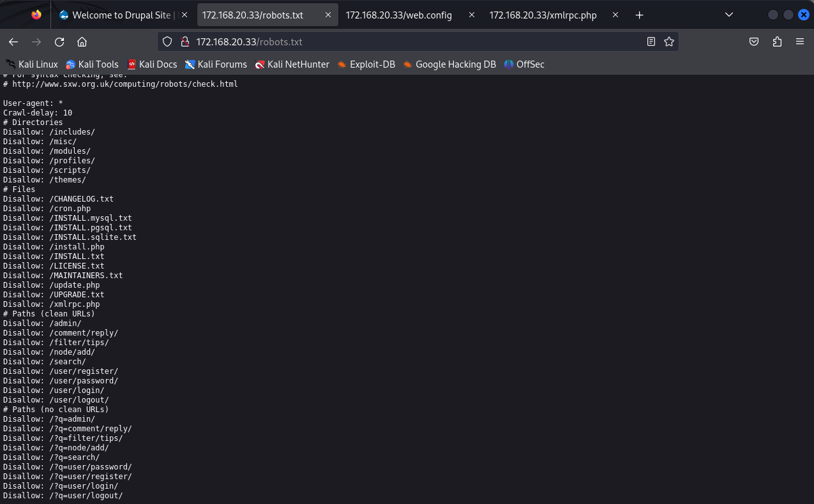The height and width of the screenshot is (504, 814).
Task: Go back to the previous page
Action: pyautogui.click(x=13, y=42)
